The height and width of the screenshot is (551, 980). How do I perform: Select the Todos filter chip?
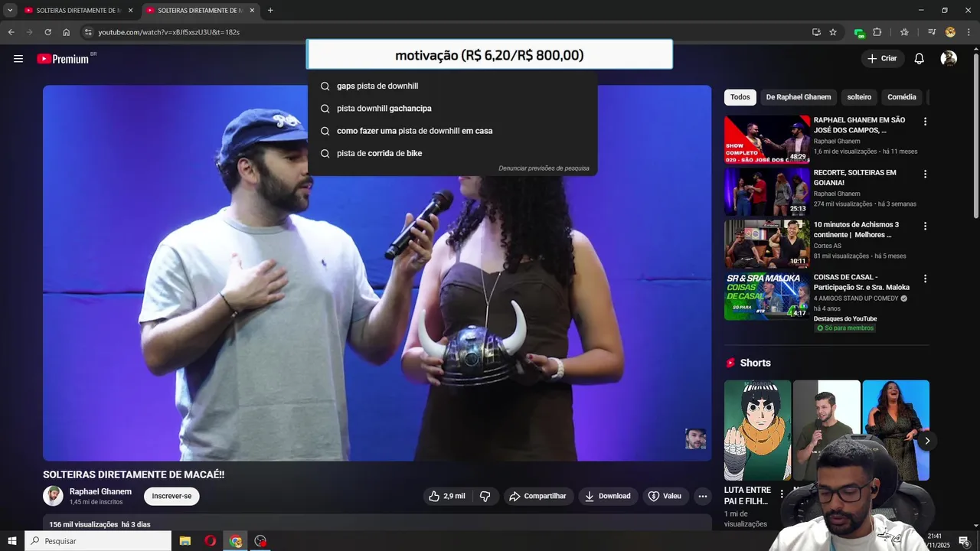(x=740, y=97)
